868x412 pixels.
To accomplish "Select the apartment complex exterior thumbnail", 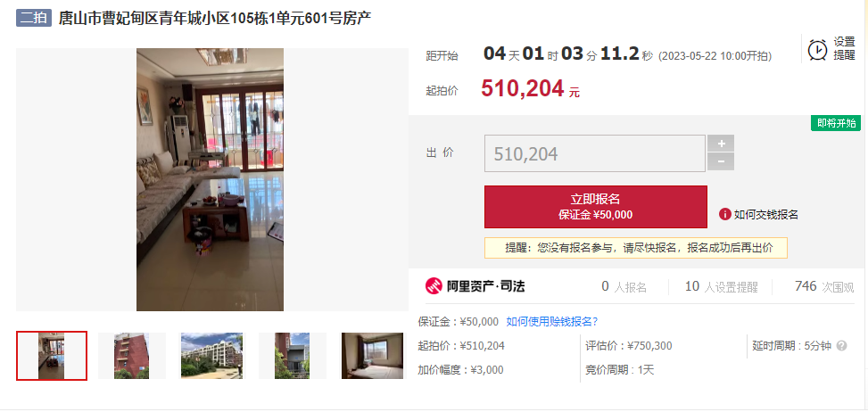I will [x=212, y=356].
